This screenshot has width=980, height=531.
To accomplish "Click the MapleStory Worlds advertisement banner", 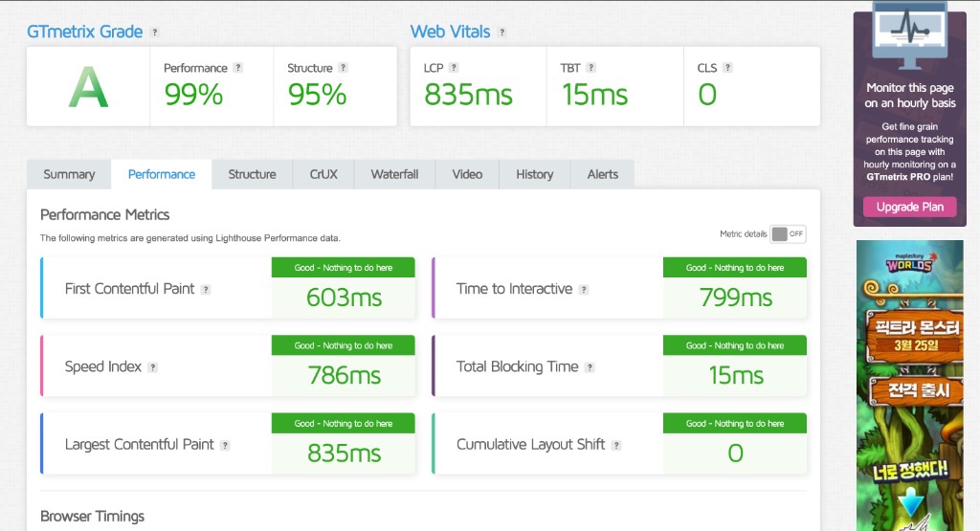I will pos(909,385).
